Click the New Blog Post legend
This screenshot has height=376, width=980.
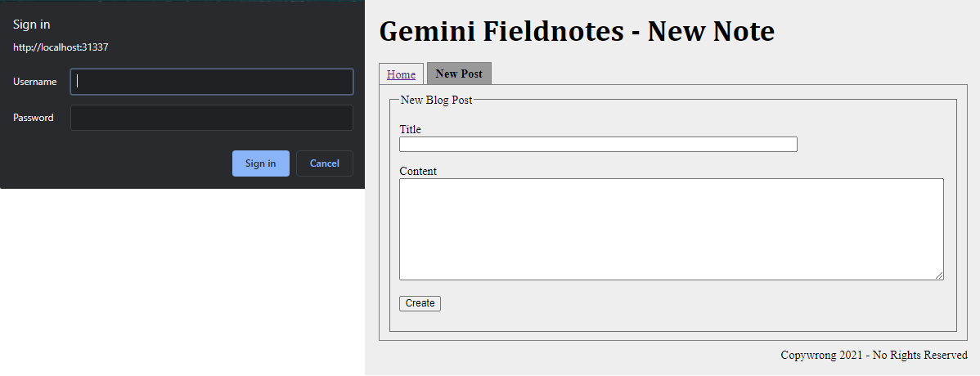436,100
